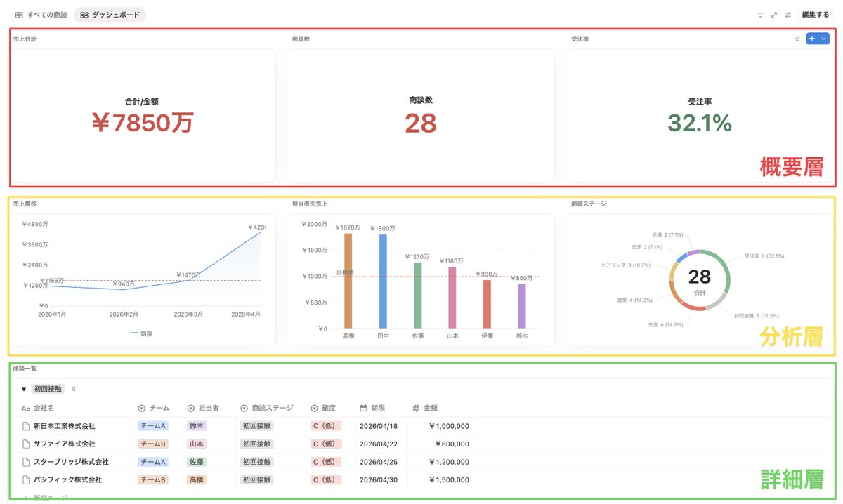The height and width of the screenshot is (504, 843).
Task: Click the ¥7850万 total sales card
Action: click(x=143, y=116)
